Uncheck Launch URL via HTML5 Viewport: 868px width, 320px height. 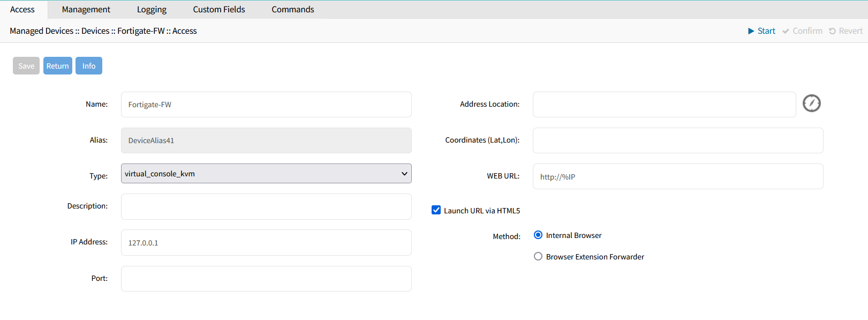[436, 210]
